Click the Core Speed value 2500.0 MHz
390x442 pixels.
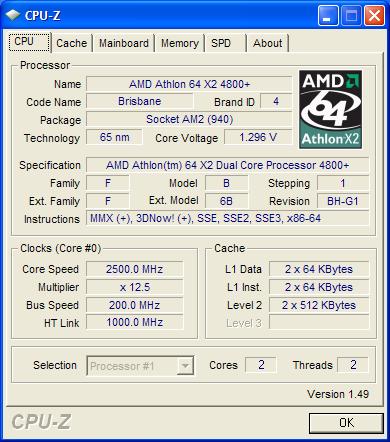pos(135,269)
